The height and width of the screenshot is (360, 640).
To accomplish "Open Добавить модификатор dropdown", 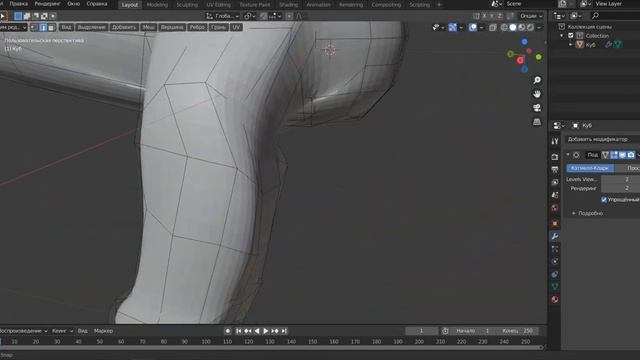I will click(603, 139).
